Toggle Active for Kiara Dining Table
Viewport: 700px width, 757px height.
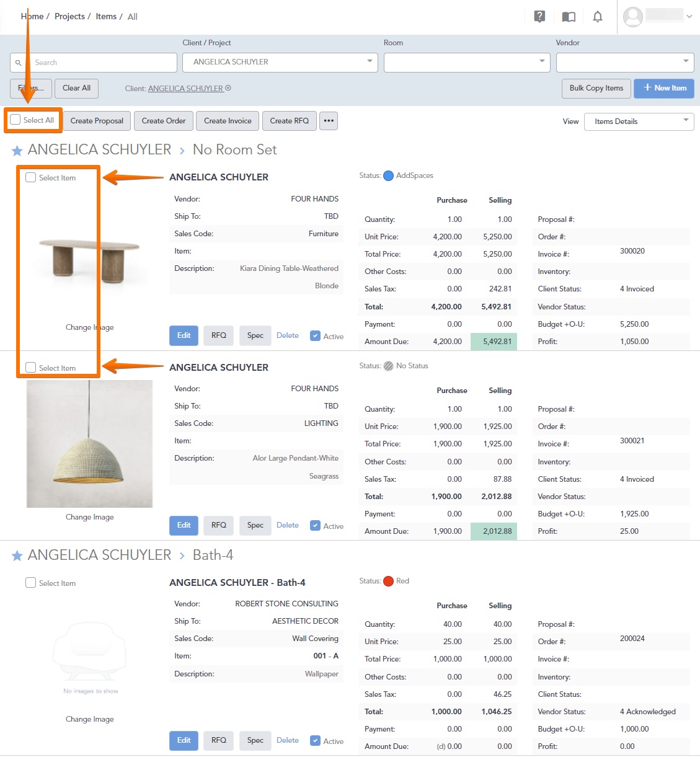pyautogui.click(x=315, y=336)
